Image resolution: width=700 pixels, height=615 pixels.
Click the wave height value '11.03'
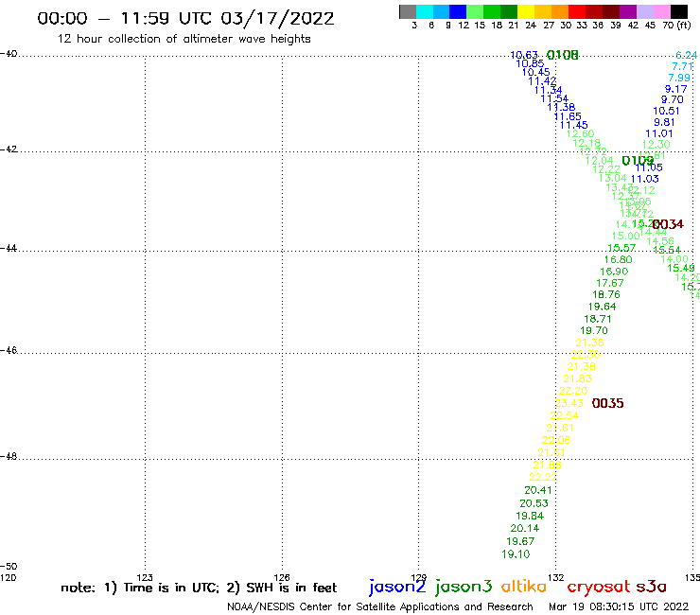[644, 179]
